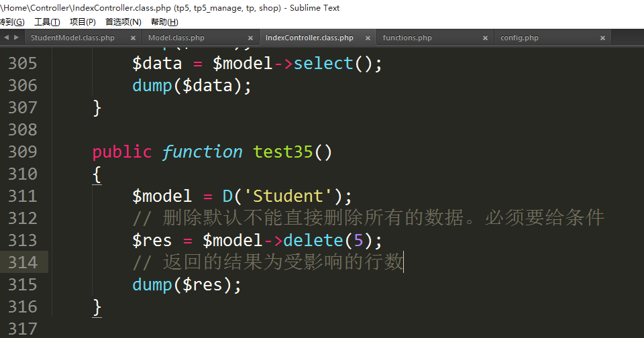Image resolution: width=644 pixels, height=338 pixels.
Task: Switch to the StudentModel.class.php tab
Action: click(x=72, y=38)
